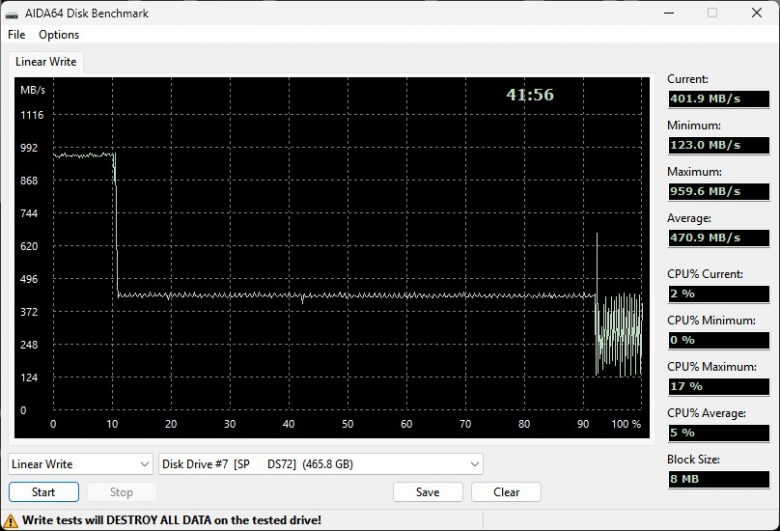Click the AIDA64 Disk Benchmark title bar icon
780x531 pixels.
point(11,13)
